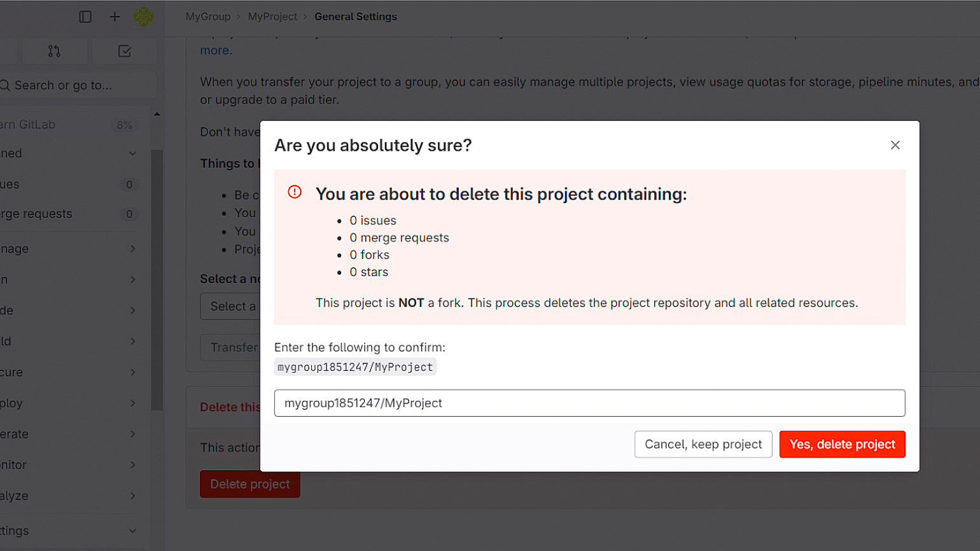Open Learn GitLab sidebar item

70,125
